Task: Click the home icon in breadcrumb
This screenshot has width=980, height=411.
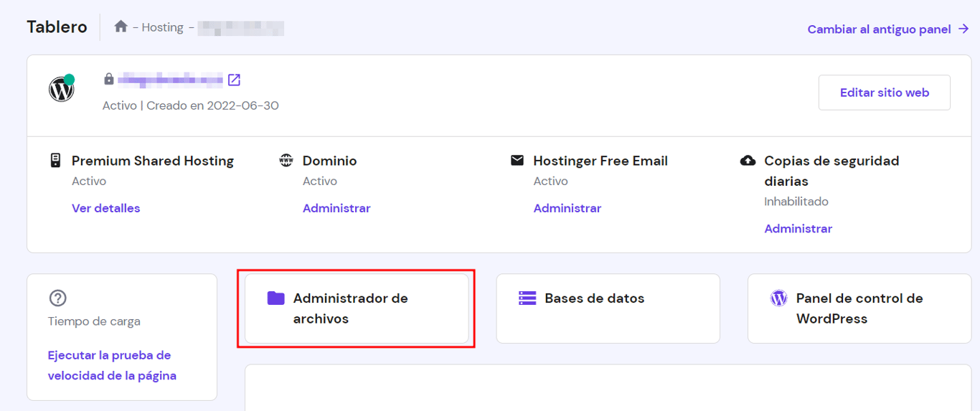Action: [121, 27]
